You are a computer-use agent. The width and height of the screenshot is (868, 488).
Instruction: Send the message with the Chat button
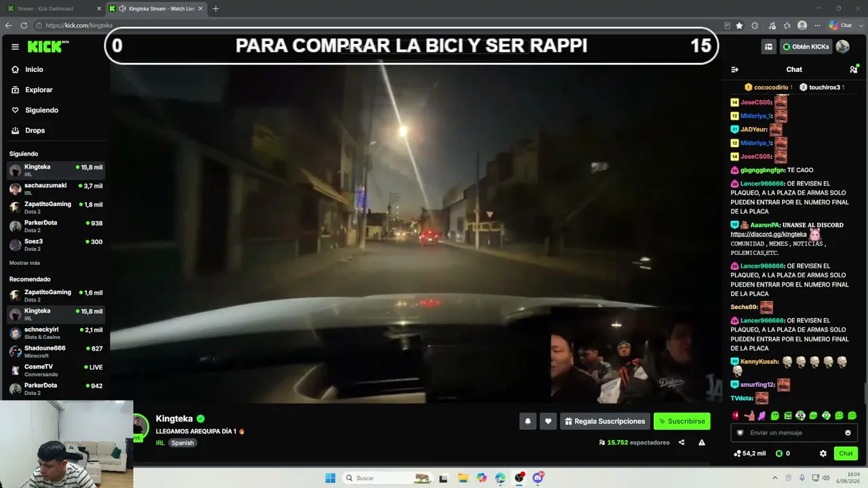tap(846, 453)
